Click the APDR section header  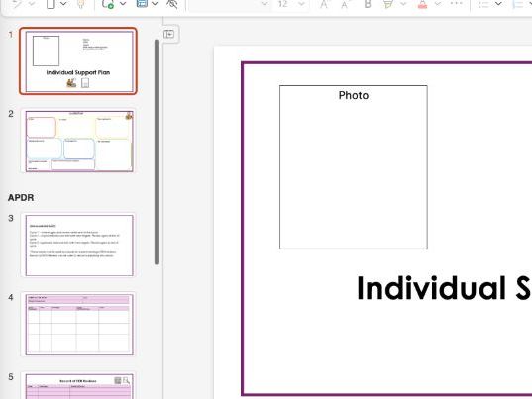(x=21, y=198)
